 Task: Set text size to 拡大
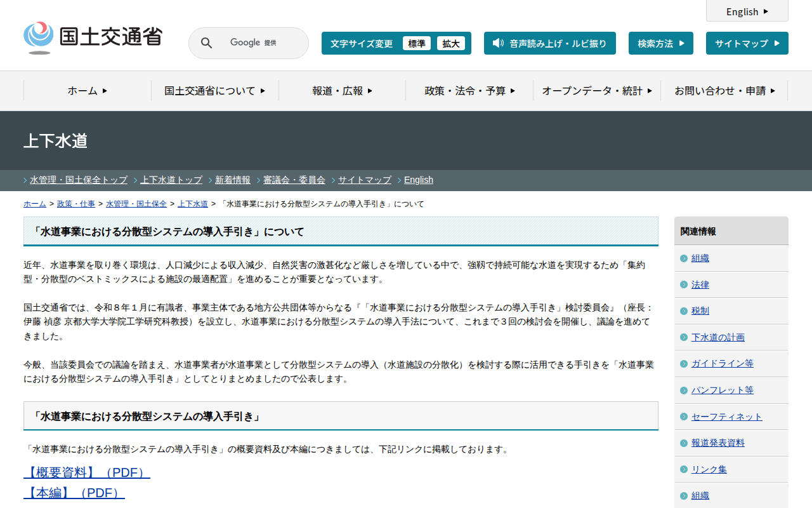coord(451,43)
